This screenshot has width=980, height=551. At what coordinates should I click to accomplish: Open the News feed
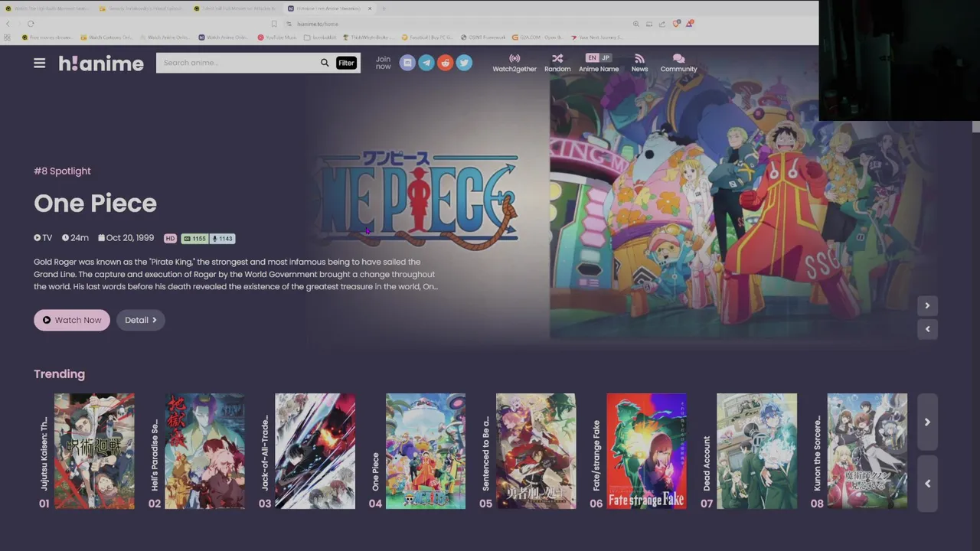[x=639, y=63]
